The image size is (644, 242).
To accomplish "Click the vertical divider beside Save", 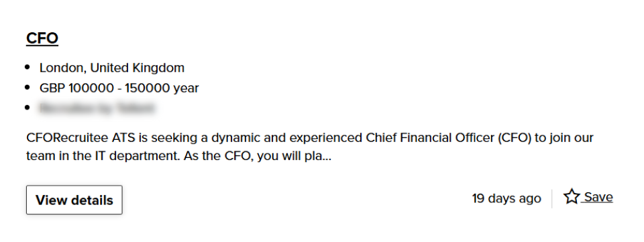I will (x=552, y=198).
